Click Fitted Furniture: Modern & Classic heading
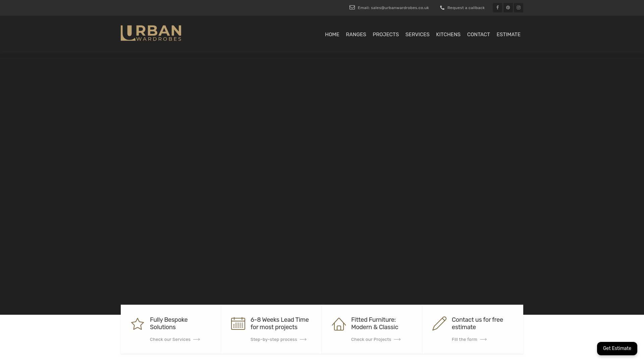Image resolution: width=644 pixels, height=362 pixels. [x=375, y=323]
